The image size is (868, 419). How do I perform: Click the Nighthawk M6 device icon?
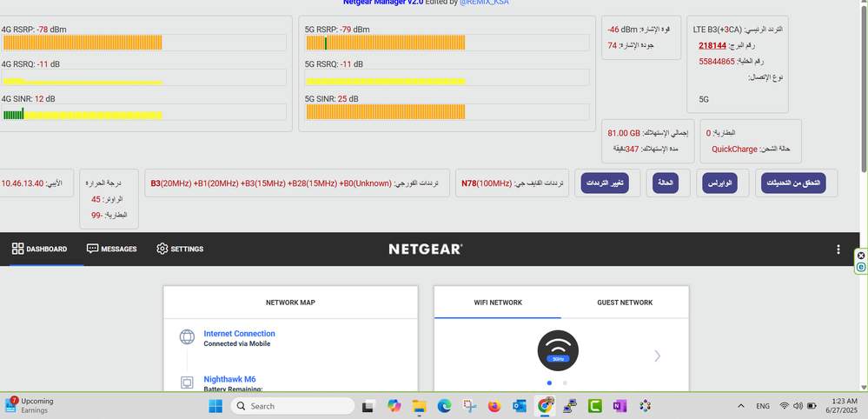pyautogui.click(x=186, y=382)
